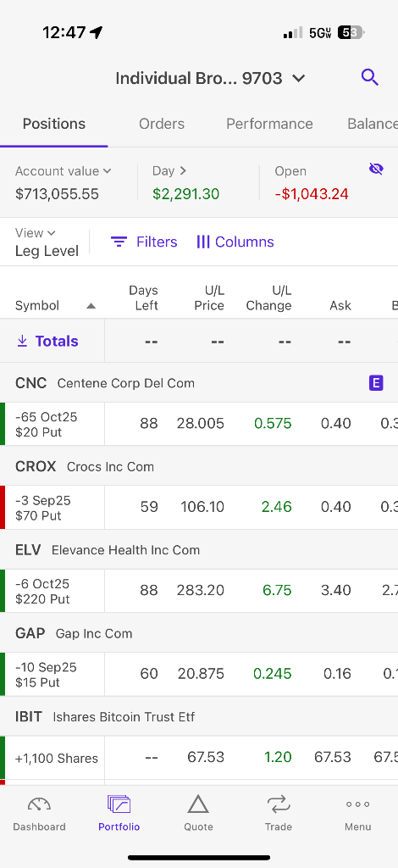Open the View Leg Level dropdown
Screen dimensions: 398x868
[47, 242]
